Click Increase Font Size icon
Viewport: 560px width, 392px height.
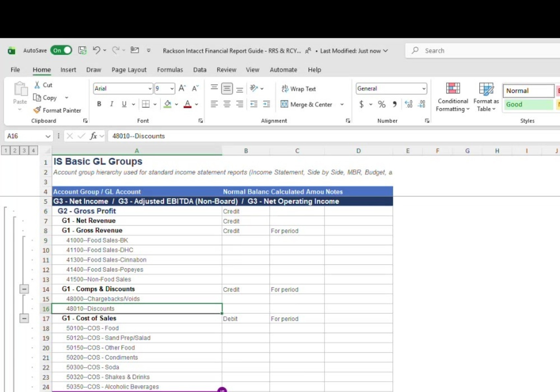182,88
